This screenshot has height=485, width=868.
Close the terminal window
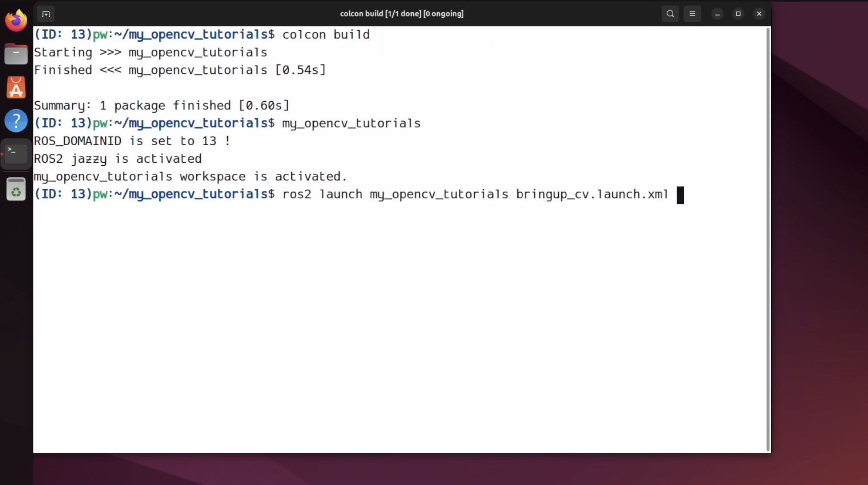point(759,14)
